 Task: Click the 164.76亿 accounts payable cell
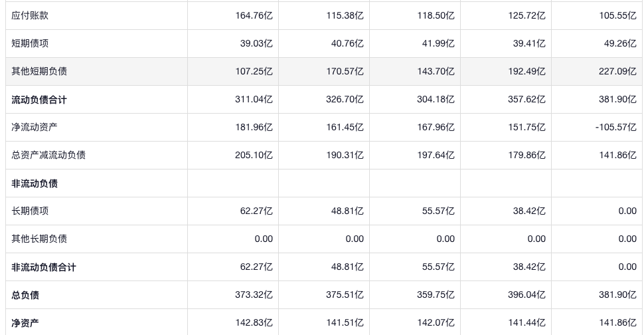point(254,15)
